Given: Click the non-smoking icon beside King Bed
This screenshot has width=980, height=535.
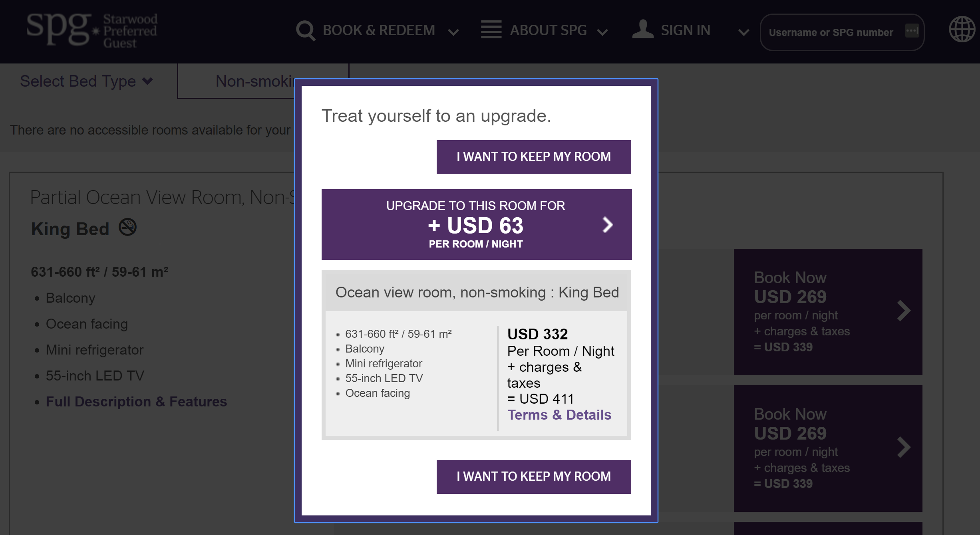Looking at the screenshot, I should point(128,228).
